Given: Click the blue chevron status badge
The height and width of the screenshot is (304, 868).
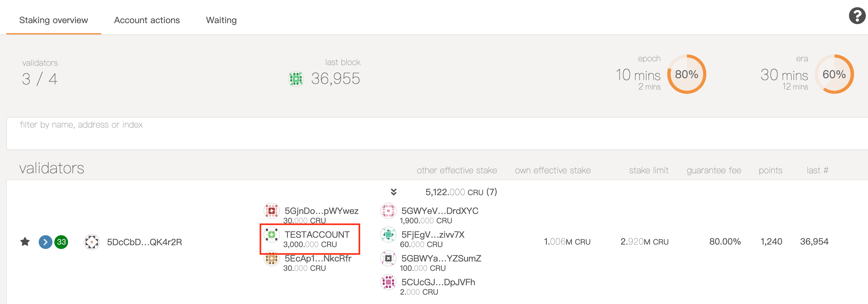Looking at the screenshot, I should tap(46, 242).
